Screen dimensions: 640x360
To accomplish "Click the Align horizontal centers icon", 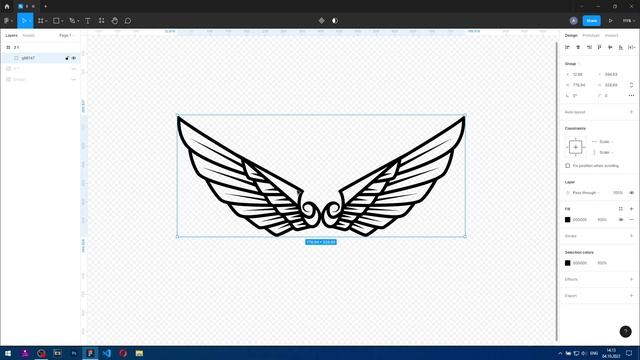I will [x=578, y=47].
